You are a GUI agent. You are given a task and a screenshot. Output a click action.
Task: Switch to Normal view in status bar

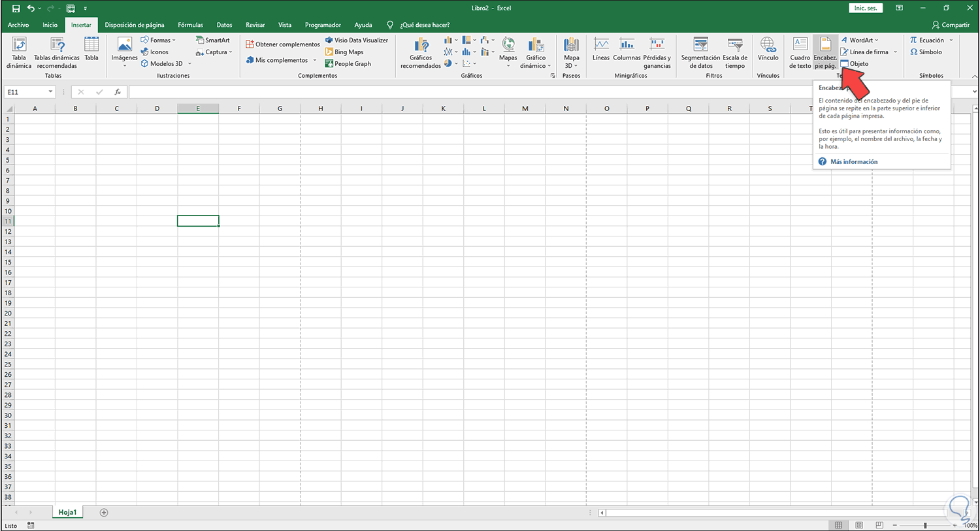click(838, 525)
